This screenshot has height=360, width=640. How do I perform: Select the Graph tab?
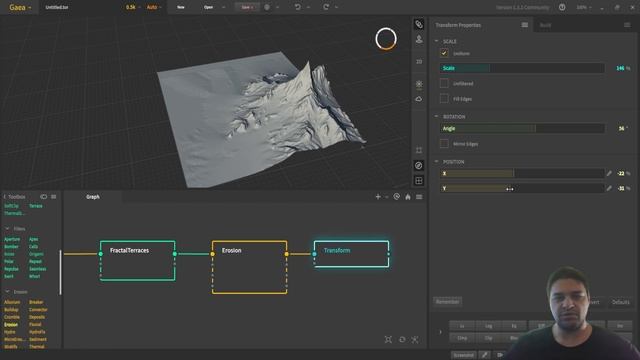click(x=93, y=197)
